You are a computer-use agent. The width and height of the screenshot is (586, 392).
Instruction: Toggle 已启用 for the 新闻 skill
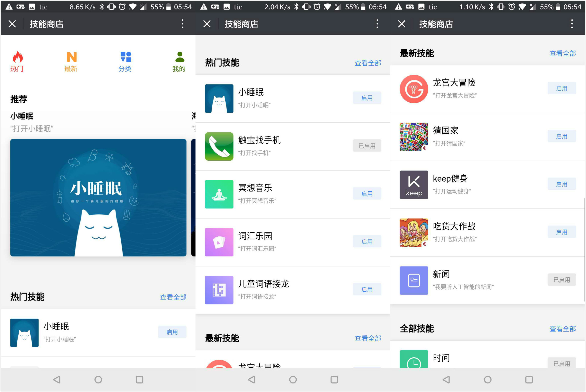point(561,280)
